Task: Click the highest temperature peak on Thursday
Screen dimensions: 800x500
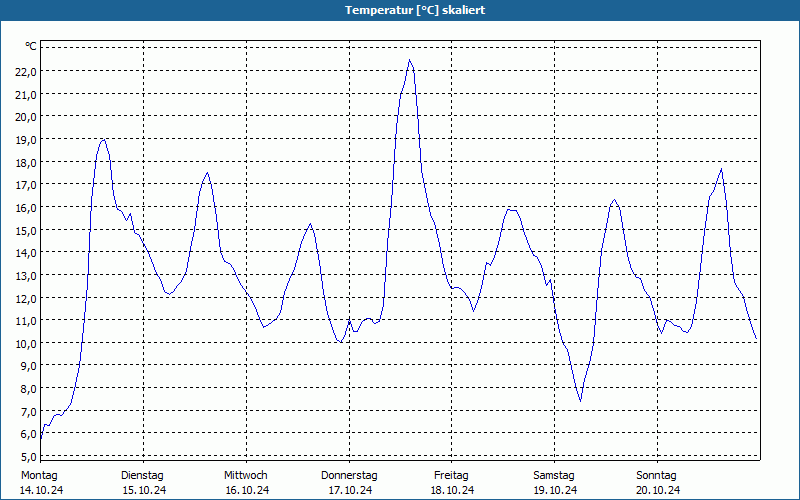Action: pos(410,60)
